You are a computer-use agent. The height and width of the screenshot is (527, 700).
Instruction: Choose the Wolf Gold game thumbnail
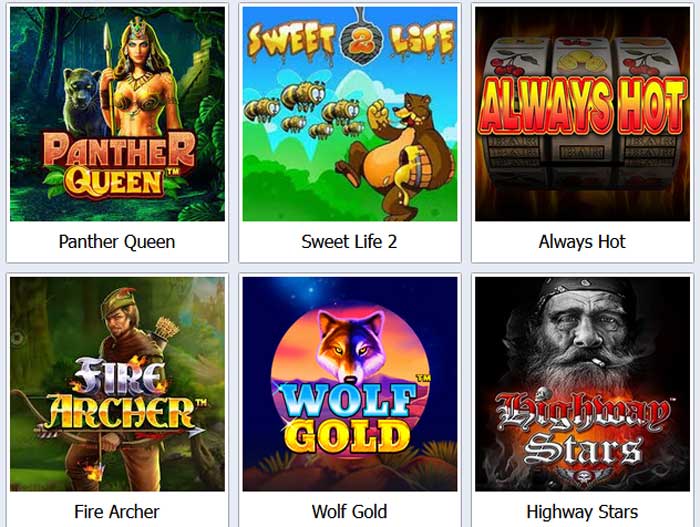coord(350,384)
